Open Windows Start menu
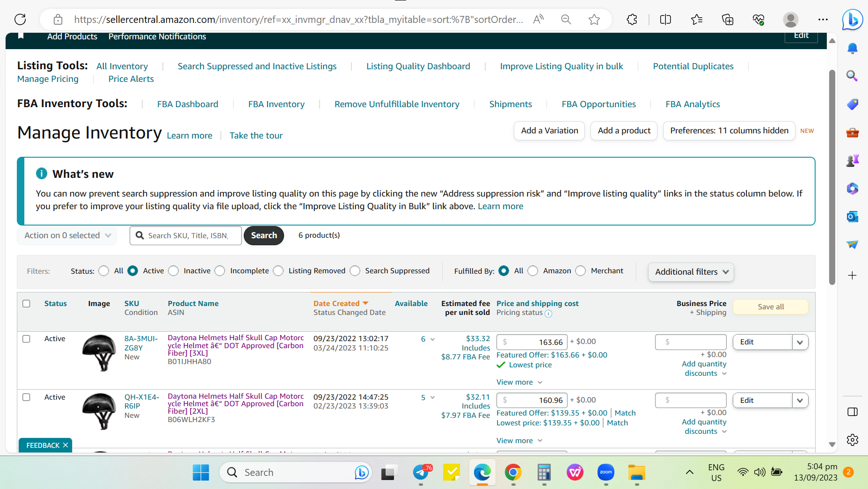Image resolution: width=868 pixels, height=489 pixels. pyautogui.click(x=201, y=473)
